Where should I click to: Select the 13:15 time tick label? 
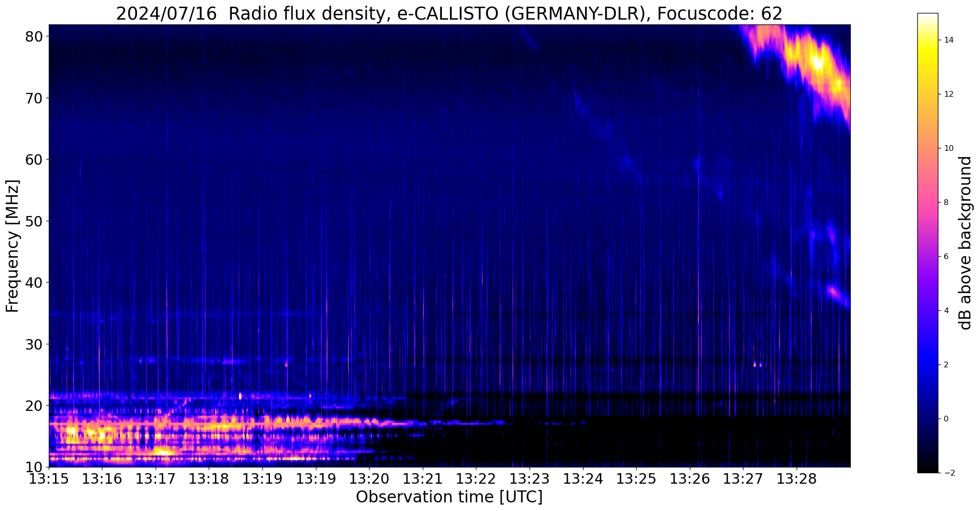pyautogui.click(x=49, y=478)
